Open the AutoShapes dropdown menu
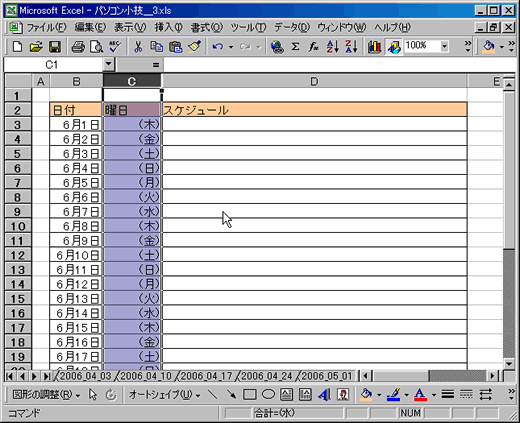This screenshot has height=423, width=520. click(165, 395)
